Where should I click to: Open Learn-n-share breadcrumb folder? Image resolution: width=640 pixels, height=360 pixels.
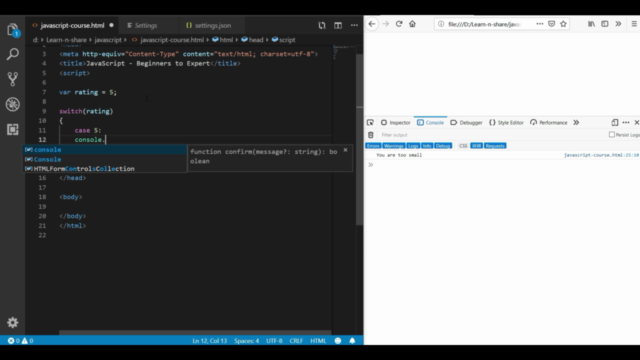pos(66,40)
